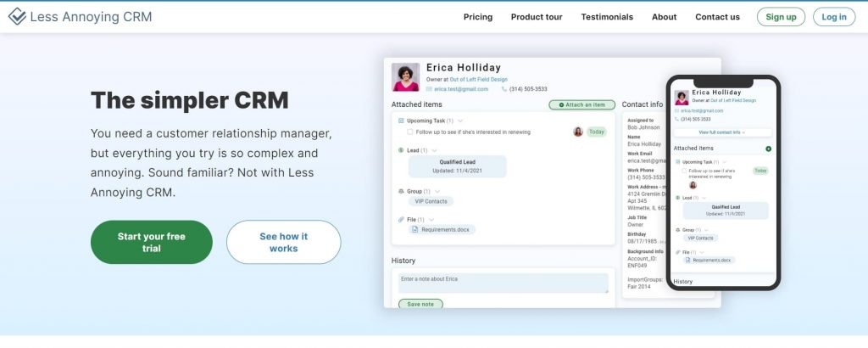Viewport: 868px width, 348px height.
Task: Click Erica Holliday's profile photo in desktop preview
Action: point(405,77)
